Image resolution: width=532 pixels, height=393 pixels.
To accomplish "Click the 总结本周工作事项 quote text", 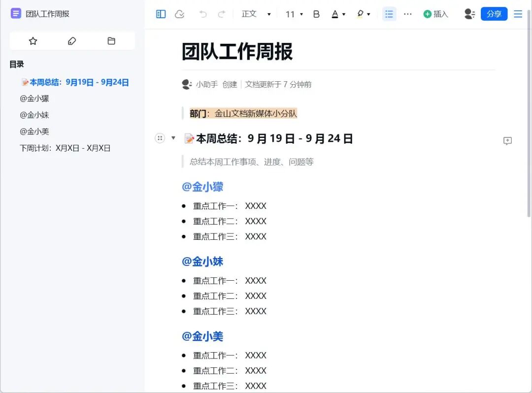I will (251, 162).
